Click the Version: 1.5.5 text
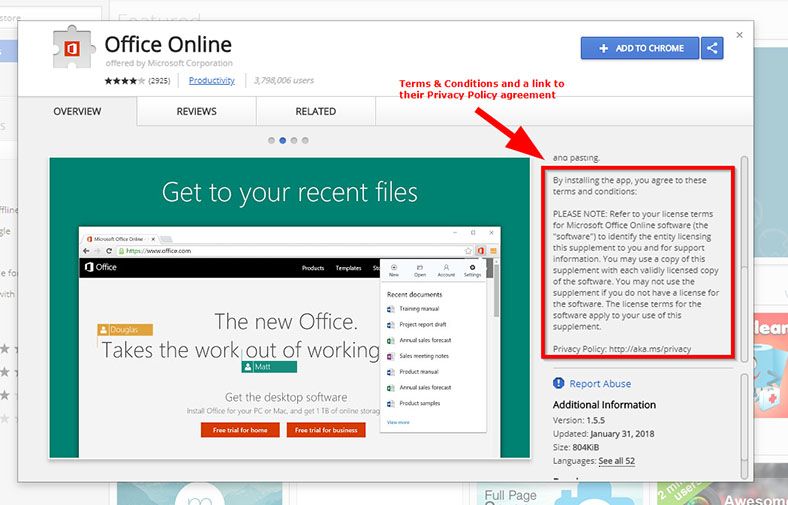788x505 pixels. point(578,420)
